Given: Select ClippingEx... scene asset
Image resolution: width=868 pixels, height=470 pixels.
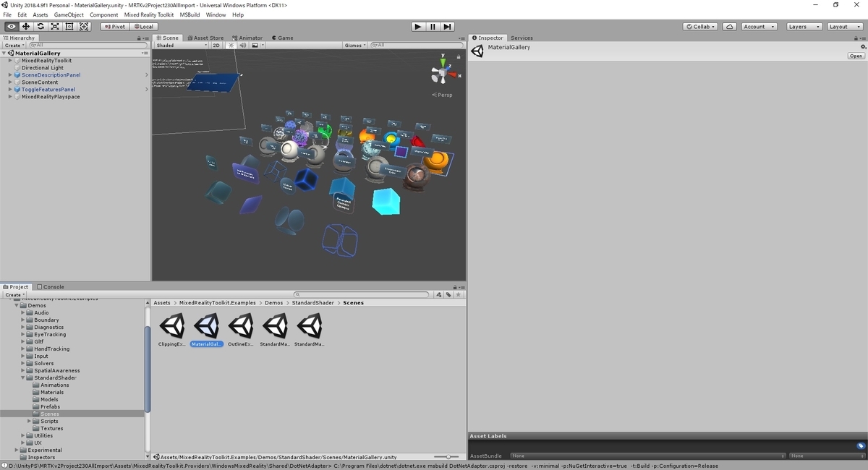Looking at the screenshot, I should [x=172, y=330].
